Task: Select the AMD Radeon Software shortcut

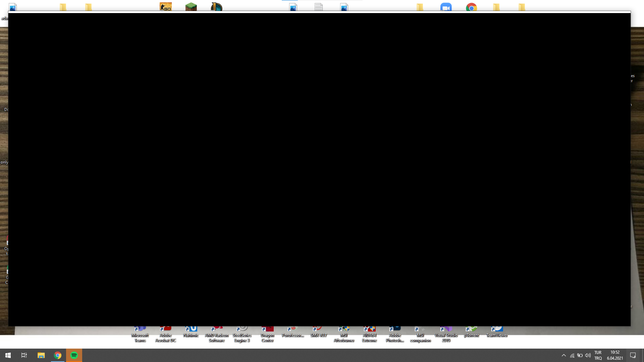Action: 216,336
